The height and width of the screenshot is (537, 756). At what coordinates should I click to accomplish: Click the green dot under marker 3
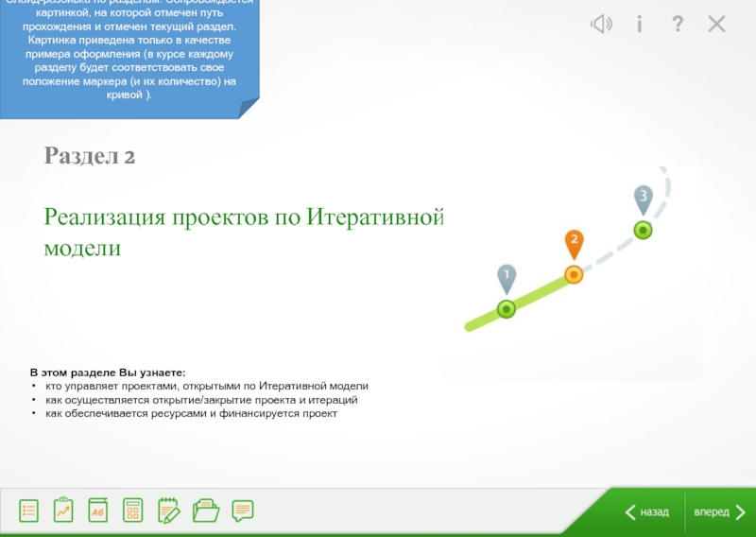click(x=643, y=230)
